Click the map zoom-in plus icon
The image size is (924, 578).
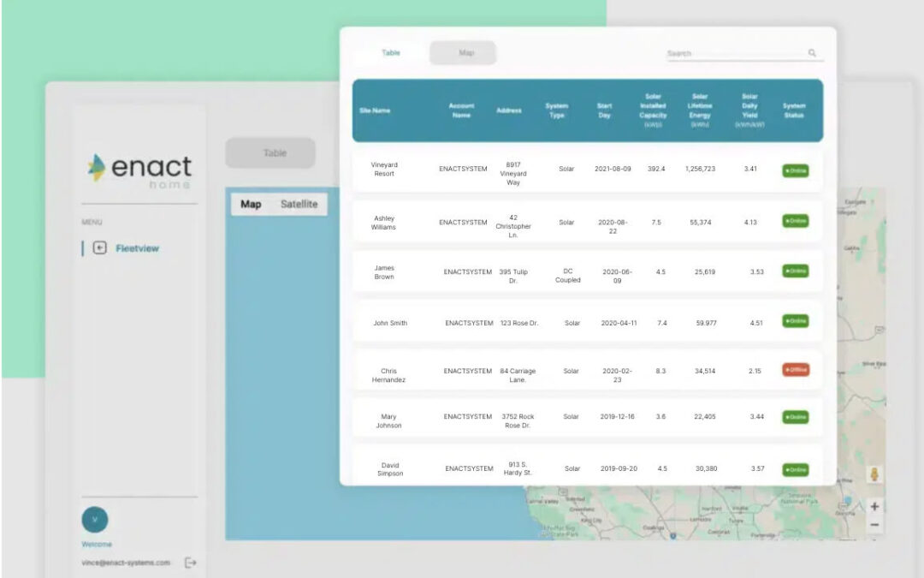[874, 505]
